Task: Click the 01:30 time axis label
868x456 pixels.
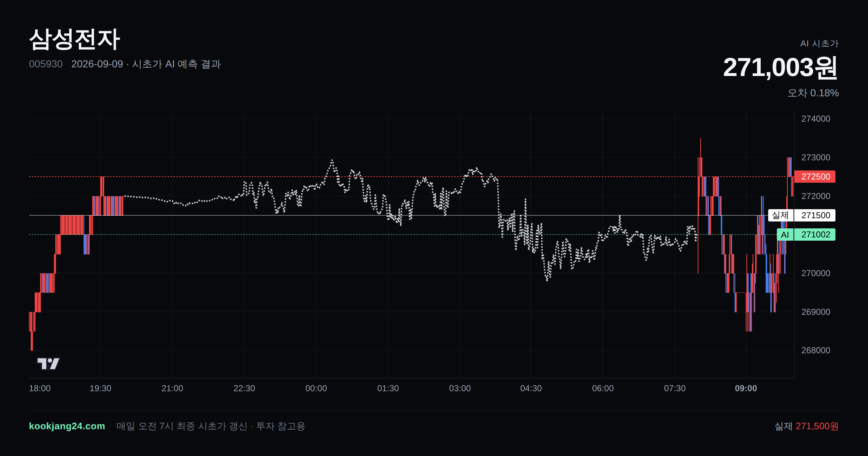Action: click(x=388, y=388)
